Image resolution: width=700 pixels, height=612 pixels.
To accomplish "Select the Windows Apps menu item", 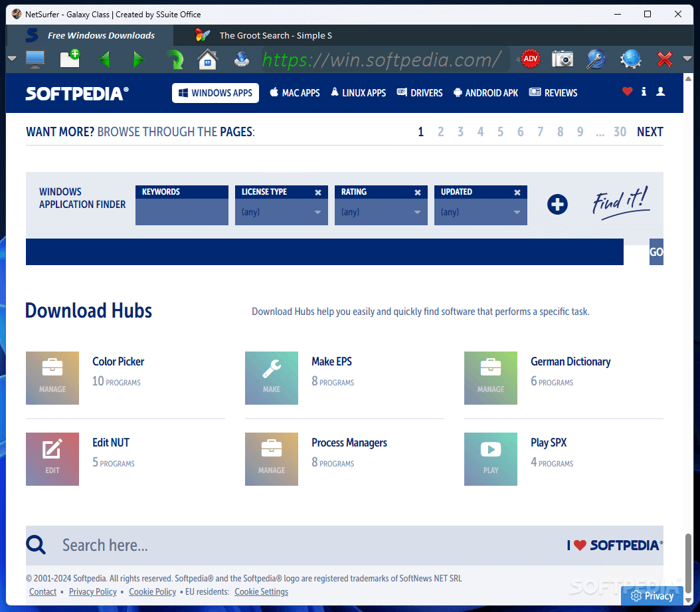I will pos(215,93).
